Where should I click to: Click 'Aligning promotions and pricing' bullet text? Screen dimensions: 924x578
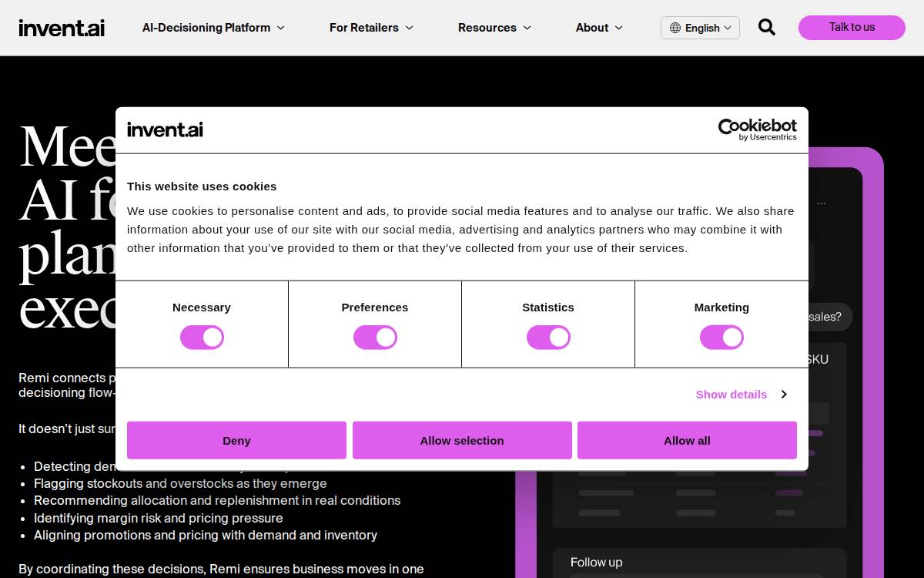(x=206, y=535)
